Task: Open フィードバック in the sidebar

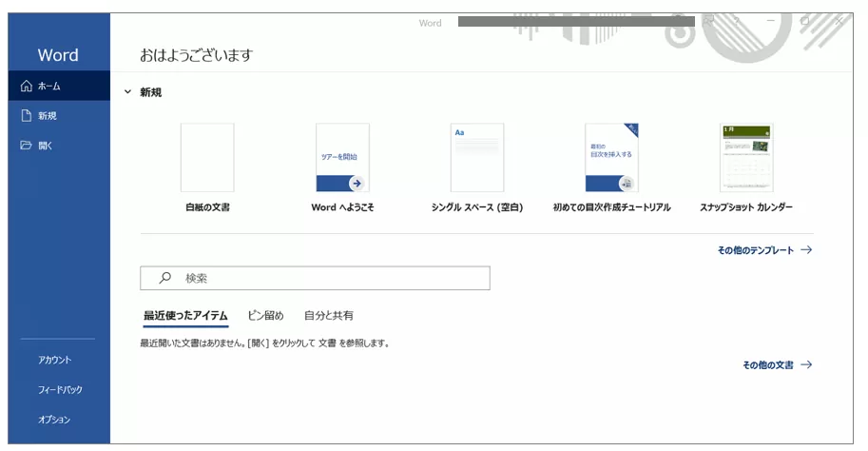Action: [59, 390]
